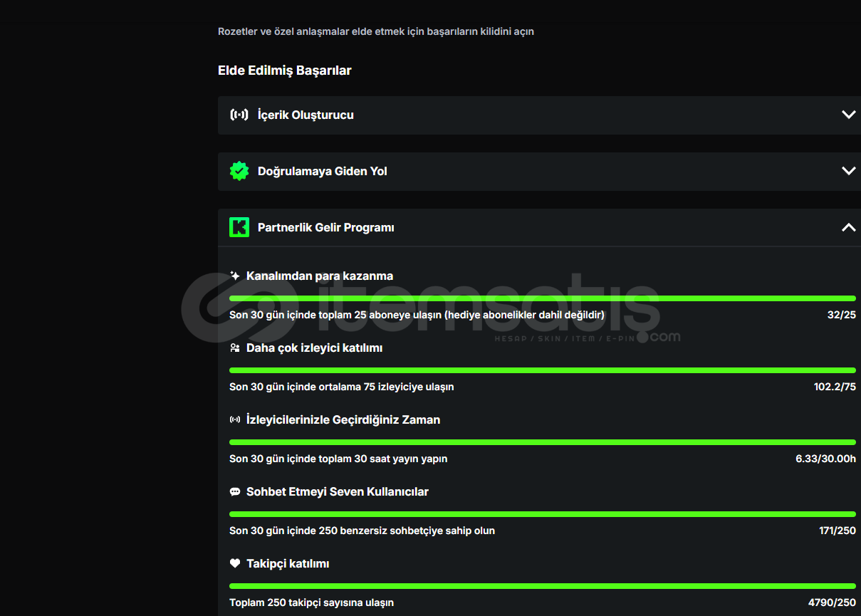Collapse the Partnerlik Gelir Programı chevron

[848, 227]
